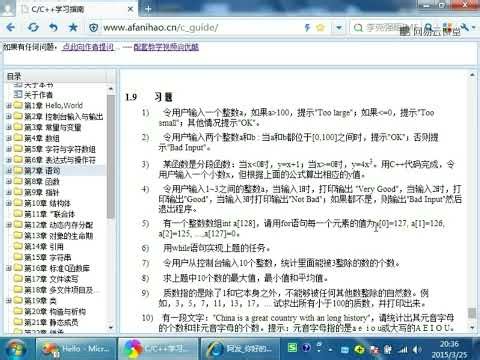Switch to Hello - Microsoft taskbar window
Image resolution: width=480 pixels, height=360 pixels.
pos(76,349)
